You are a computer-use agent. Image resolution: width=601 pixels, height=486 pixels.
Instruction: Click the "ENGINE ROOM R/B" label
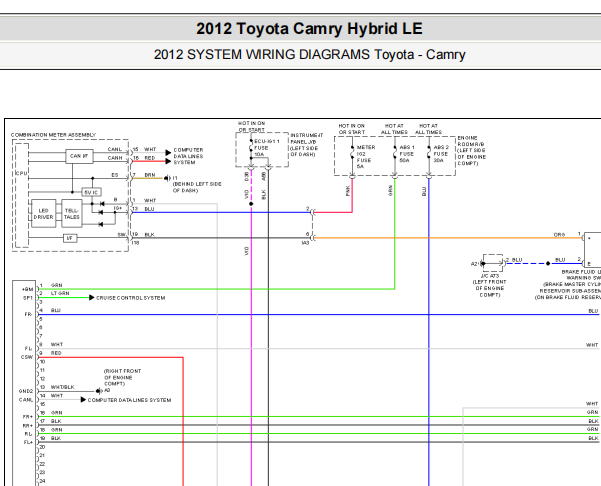471,151
